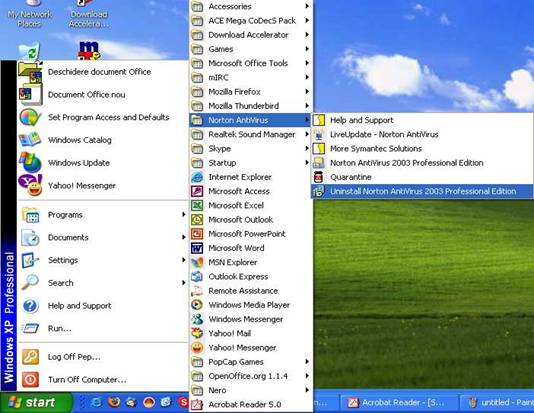Open the mIRC folder in Programs list
Image resolution: width=534 pixels, height=413 pixels.
tap(250, 78)
